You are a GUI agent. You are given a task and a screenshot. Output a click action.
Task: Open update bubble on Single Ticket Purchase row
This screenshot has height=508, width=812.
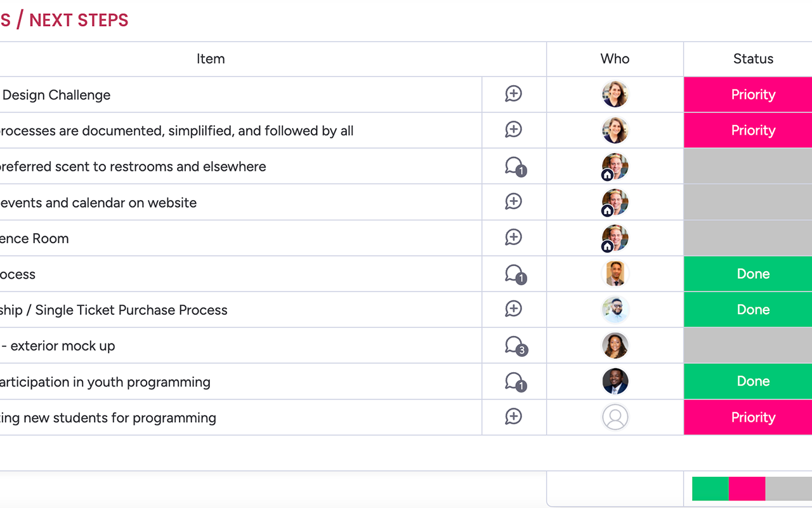(514, 309)
